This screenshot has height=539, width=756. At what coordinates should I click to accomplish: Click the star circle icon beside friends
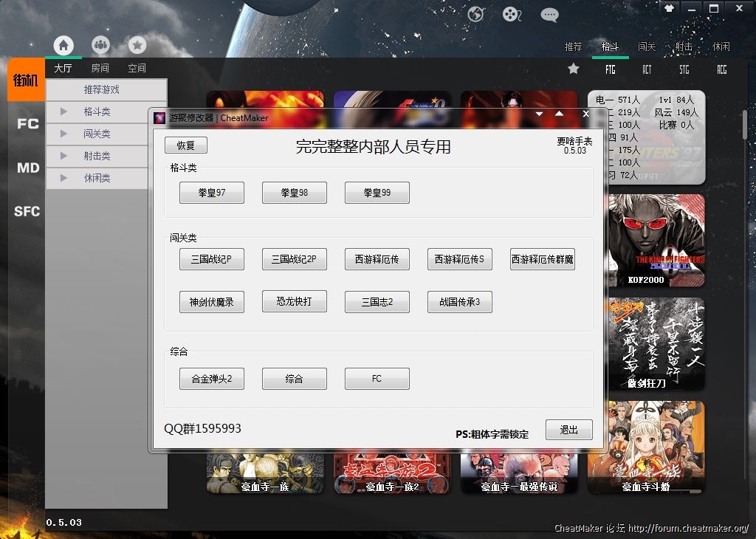(x=137, y=45)
